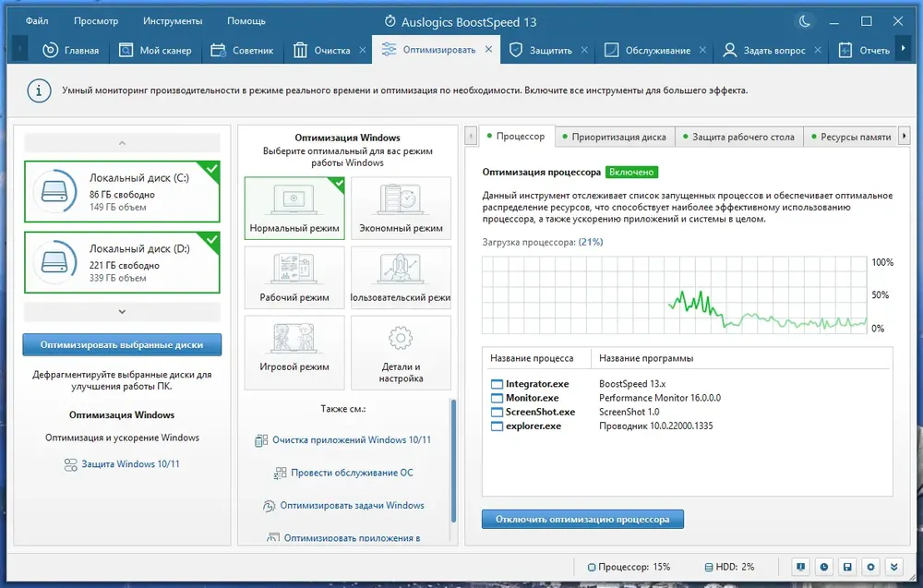Open the Просмотр menu
Screen dimensions: 923x588
coord(95,20)
